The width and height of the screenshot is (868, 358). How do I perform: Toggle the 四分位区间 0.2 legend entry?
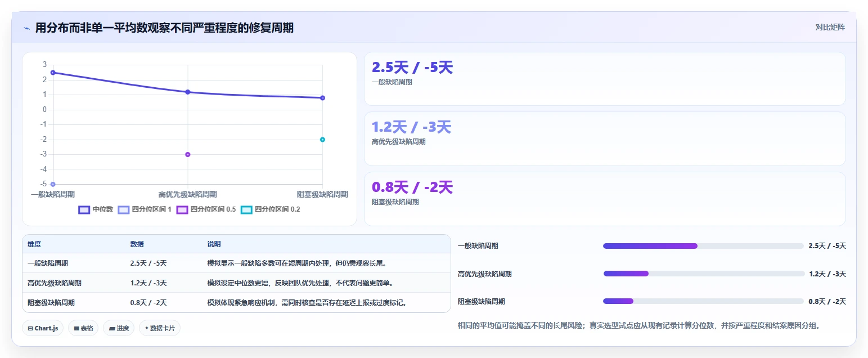click(x=271, y=209)
